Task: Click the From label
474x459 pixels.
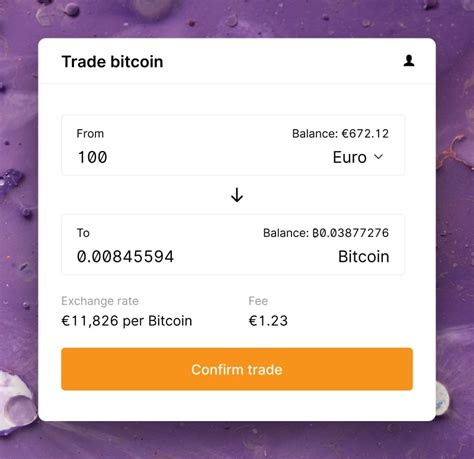Action: 90,134
